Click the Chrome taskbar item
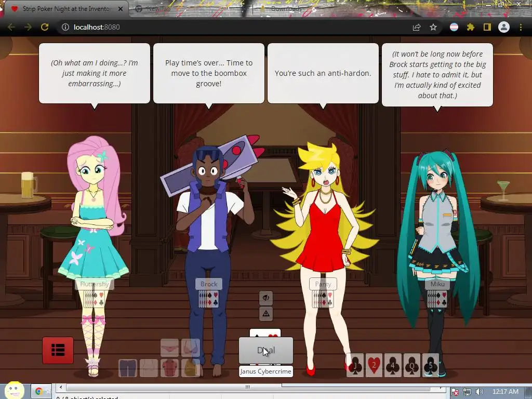Image resolution: width=532 pixels, height=399 pixels. point(43,391)
